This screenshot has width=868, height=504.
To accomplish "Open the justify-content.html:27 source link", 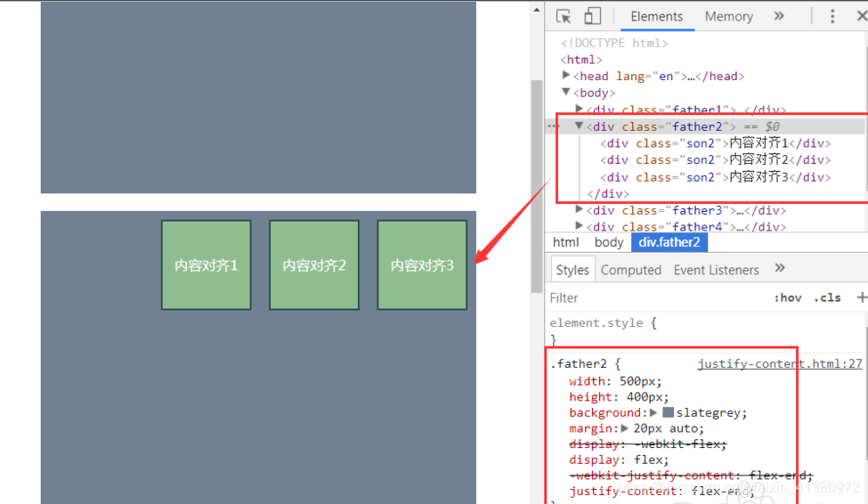I will (780, 364).
